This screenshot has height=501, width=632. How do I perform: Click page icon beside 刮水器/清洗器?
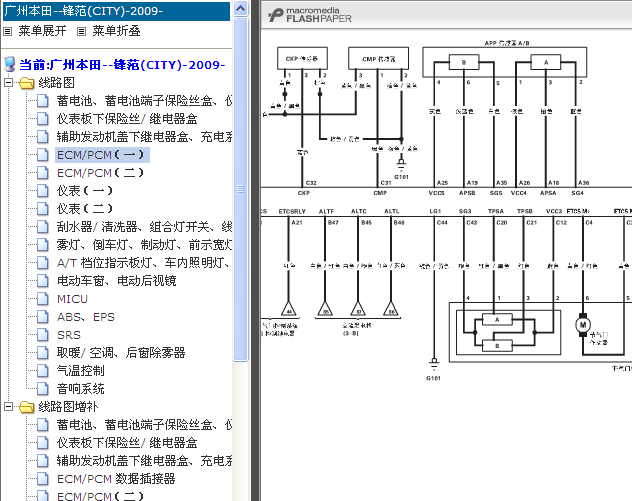43,227
